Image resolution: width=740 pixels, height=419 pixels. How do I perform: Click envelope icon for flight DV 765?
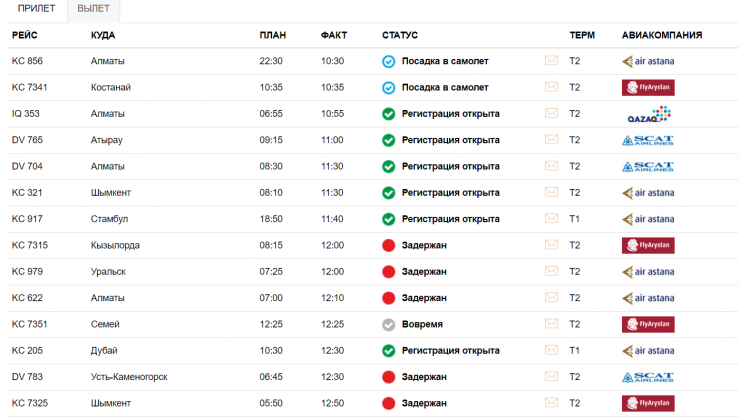click(551, 140)
